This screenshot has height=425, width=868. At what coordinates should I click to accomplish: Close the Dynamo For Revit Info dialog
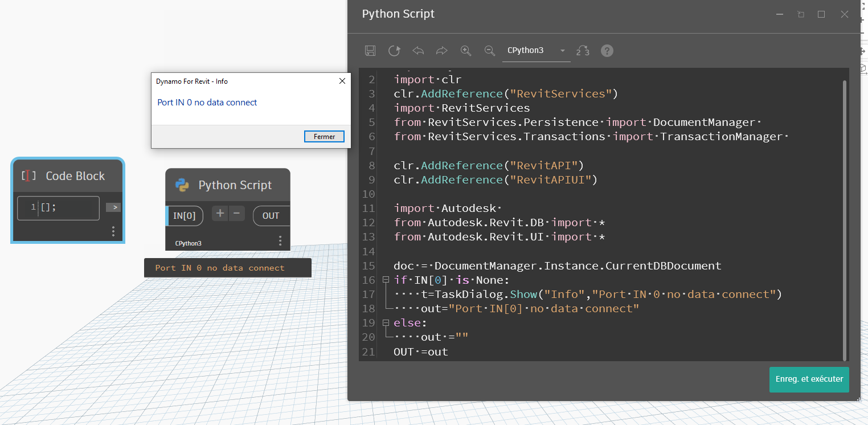pos(342,81)
